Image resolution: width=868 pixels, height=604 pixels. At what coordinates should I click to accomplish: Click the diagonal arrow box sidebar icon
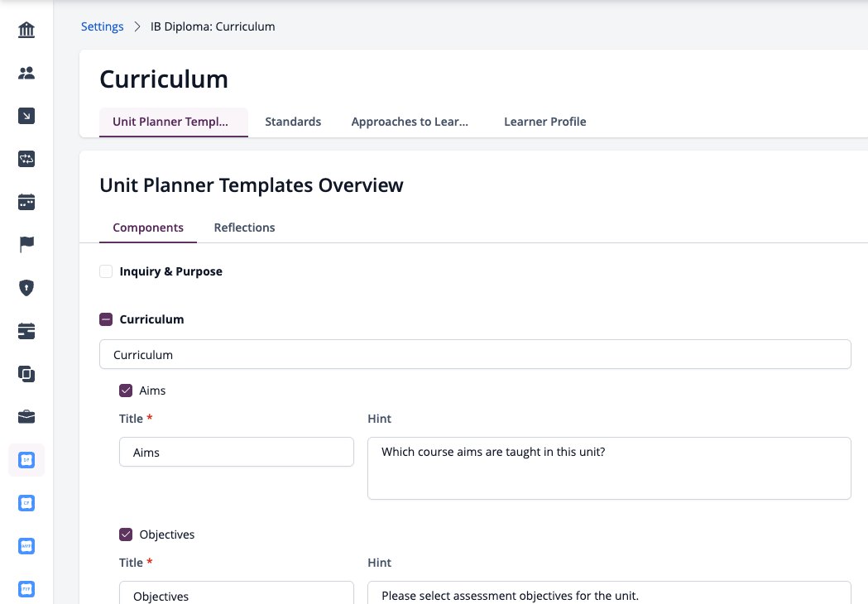pos(26,116)
